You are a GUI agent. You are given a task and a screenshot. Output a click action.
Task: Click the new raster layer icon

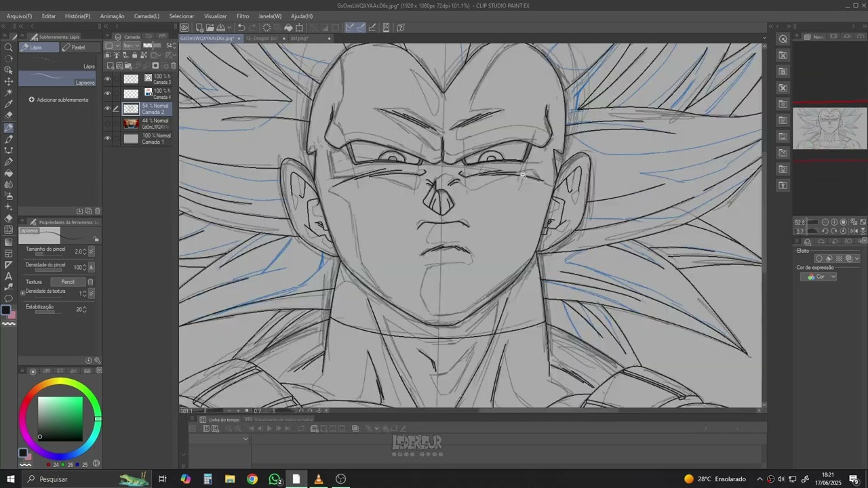(x=111, y=66)
